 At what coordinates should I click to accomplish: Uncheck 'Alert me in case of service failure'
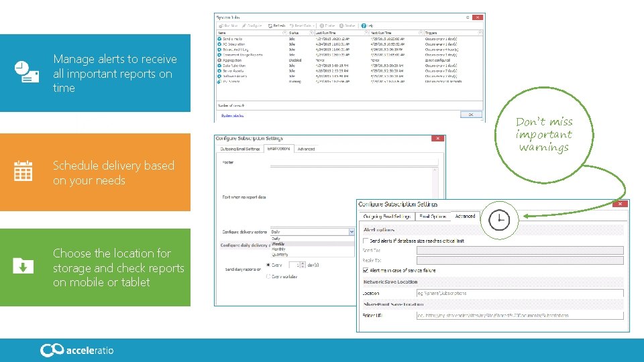366,270
